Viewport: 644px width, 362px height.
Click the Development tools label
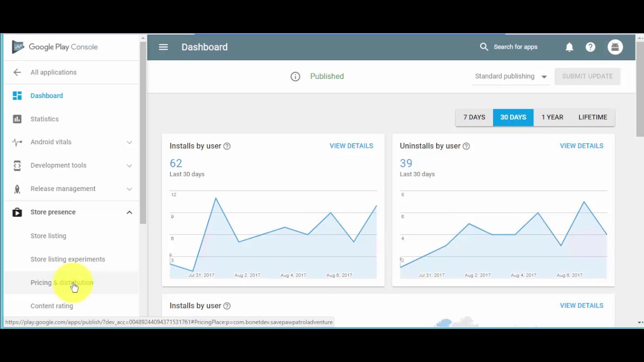coord(58,165)
